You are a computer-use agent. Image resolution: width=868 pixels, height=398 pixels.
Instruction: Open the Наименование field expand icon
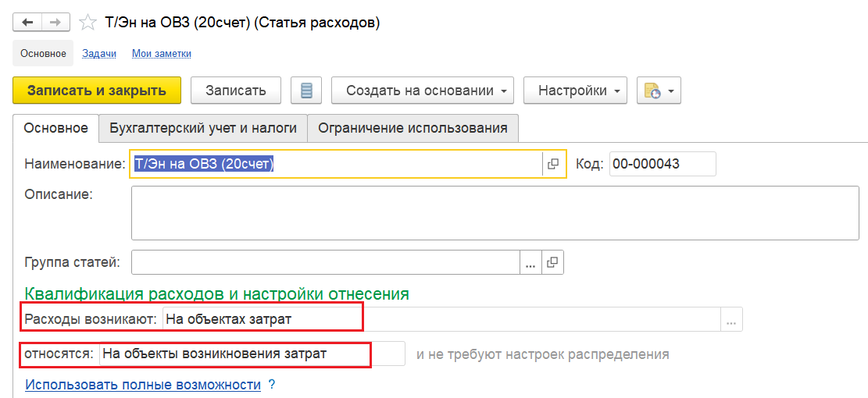(552, 164)
